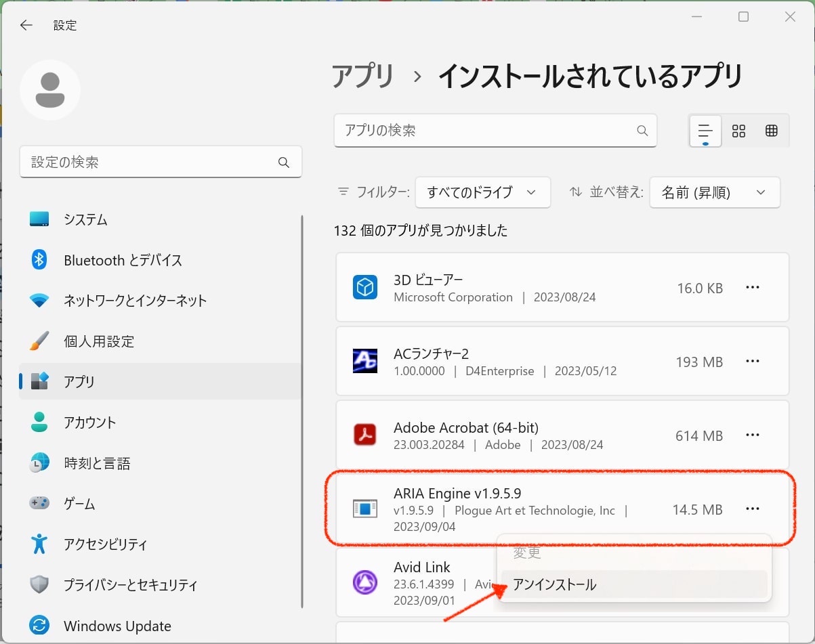Open more options for 3D ビューアー
The image size is (815, 644).
752,287
